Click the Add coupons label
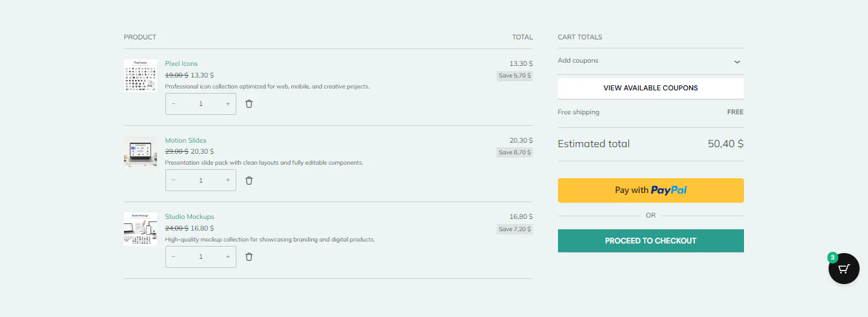868x317 pixels. [x=578, y=61]
